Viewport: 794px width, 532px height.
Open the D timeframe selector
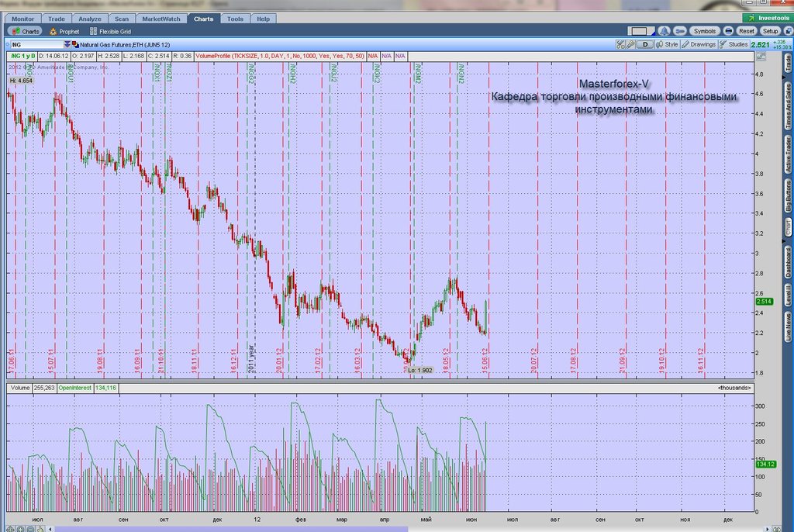(x=645, y=44)
